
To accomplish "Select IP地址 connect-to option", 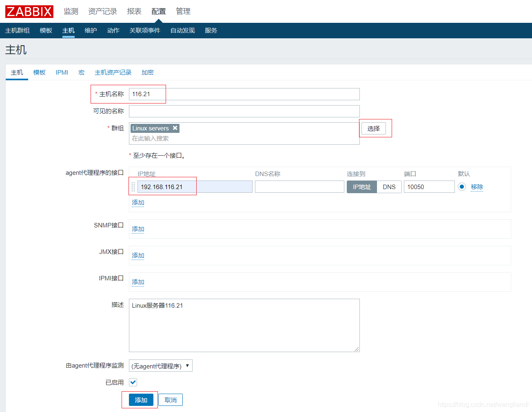I will coord(362,187).
